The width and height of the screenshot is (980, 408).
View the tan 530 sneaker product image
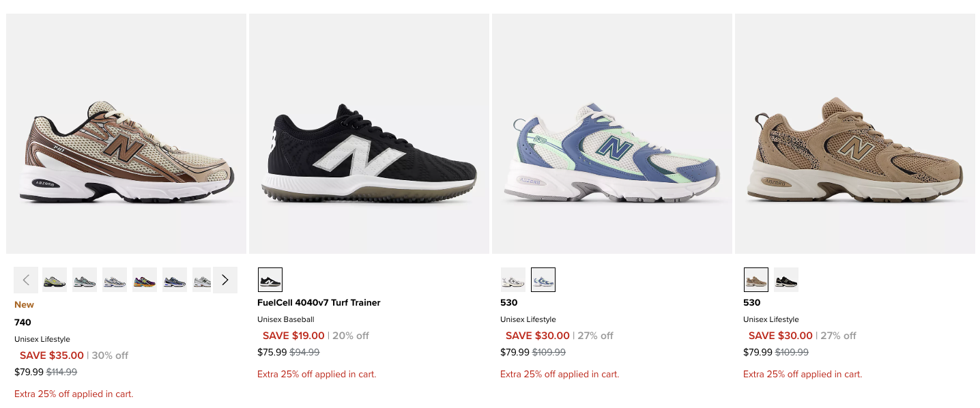click(x=855, y=134)
